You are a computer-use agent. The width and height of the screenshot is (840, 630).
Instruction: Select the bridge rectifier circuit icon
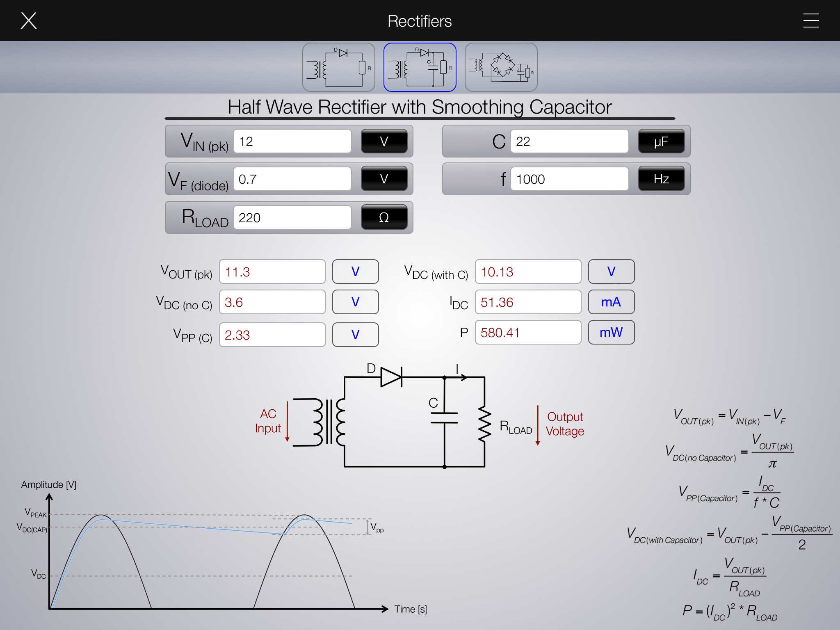(x=501, y=67)
